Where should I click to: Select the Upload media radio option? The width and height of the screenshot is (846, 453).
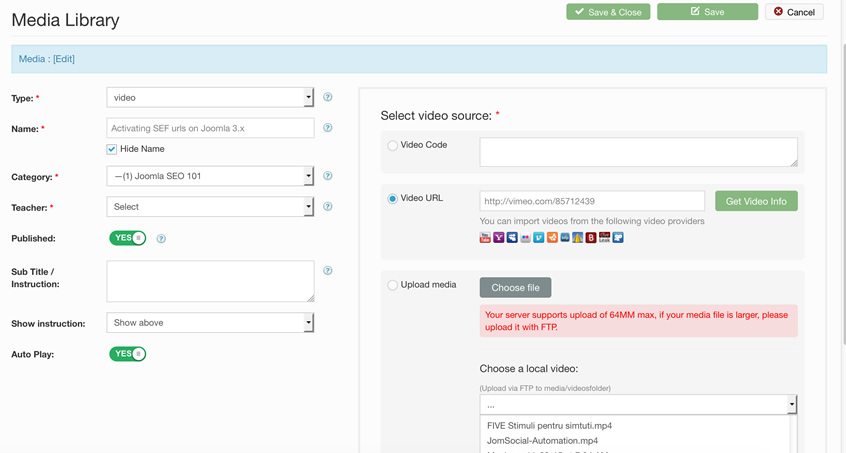click(x=392, y=285)
